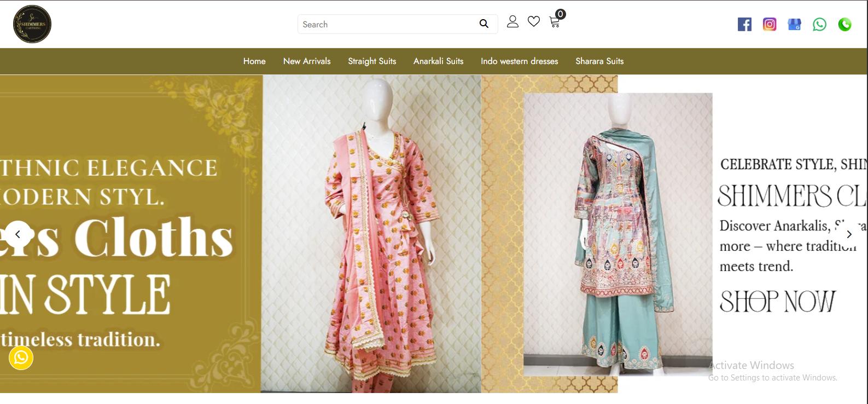Open the user account icon

tap(512, 22)
